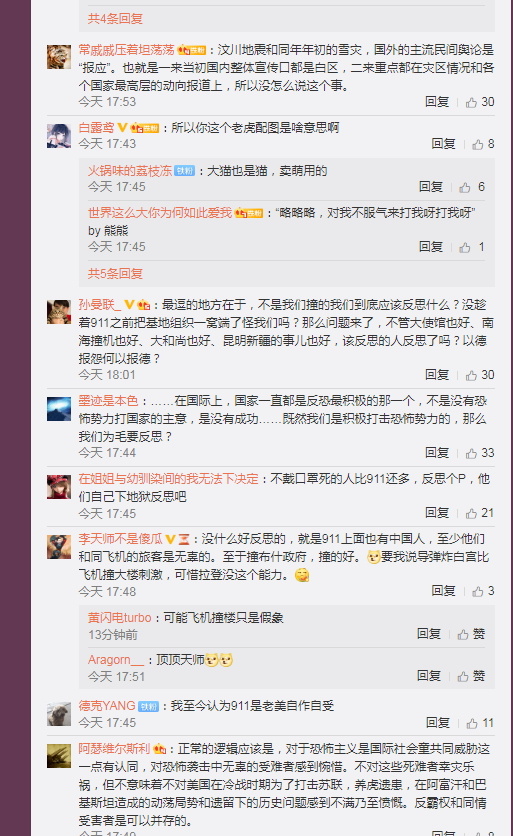Reply to 孙曼联_'s comment
Viewport: 513px width, 836px height.
tap(437, 375)
